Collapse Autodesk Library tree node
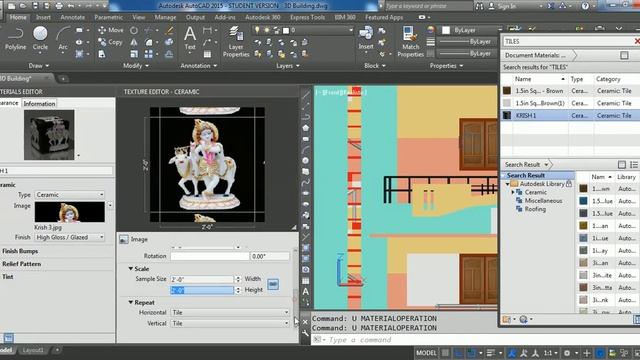640x360 pixels. point(507,184)
